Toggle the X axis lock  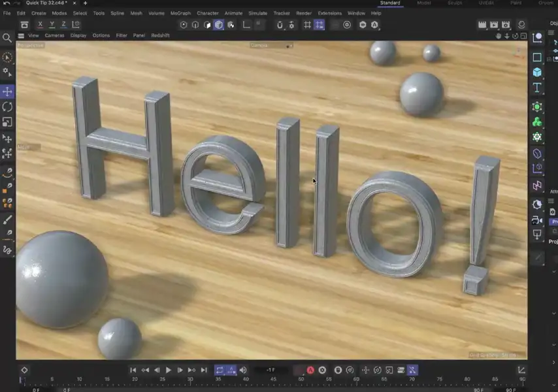[x=39, y=24]
